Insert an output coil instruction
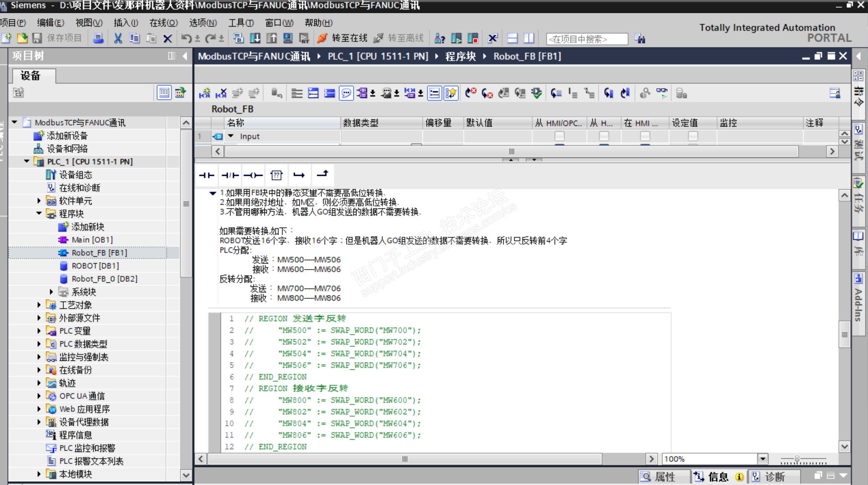Image resolution: width=868 pixels, height=485 pixels. tap(253, 175)
